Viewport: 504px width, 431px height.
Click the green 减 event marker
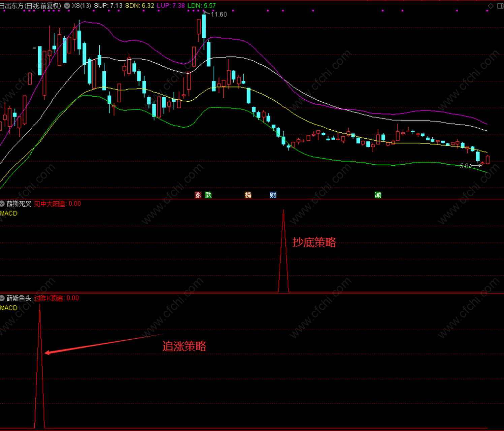378,195
